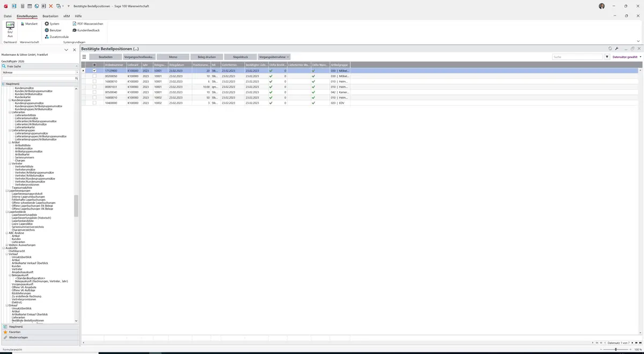Click the Mandant ribbon item
The image size is (644, 354).
tap(29, 24)
